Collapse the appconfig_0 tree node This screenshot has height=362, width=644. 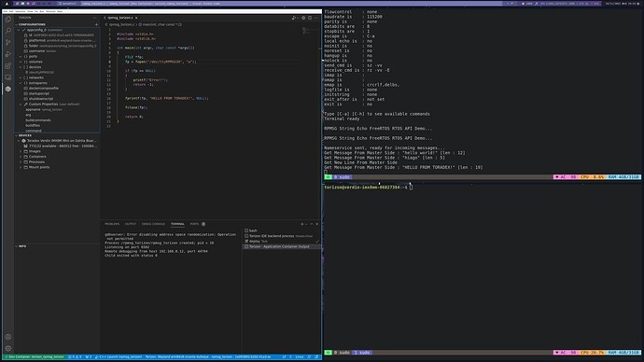click(x=19, y=30)
